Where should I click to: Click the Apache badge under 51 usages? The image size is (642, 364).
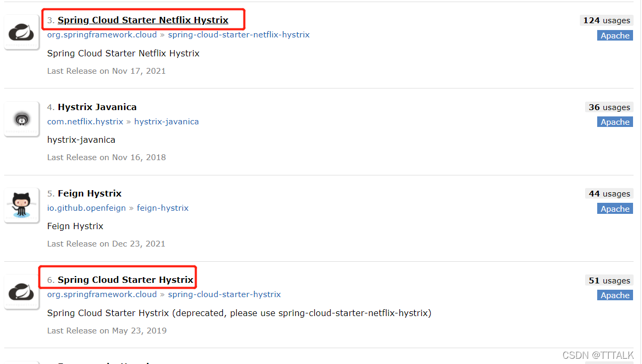click(615, 296)
